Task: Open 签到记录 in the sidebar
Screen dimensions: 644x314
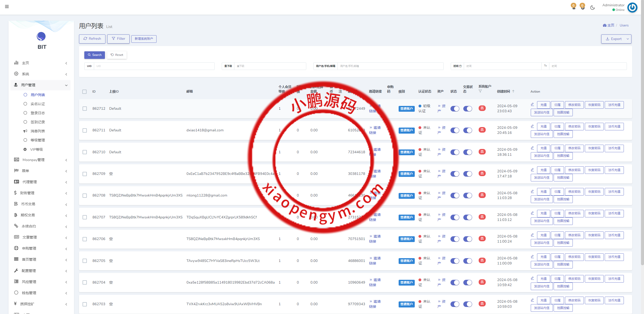Action: [x=38, y=122]
